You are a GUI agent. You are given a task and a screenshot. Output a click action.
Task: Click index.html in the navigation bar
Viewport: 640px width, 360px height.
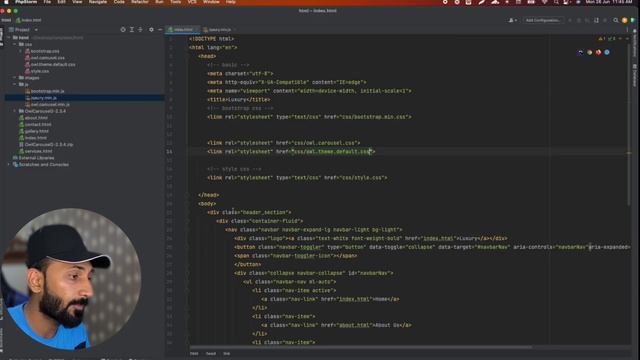coord(29,20)
